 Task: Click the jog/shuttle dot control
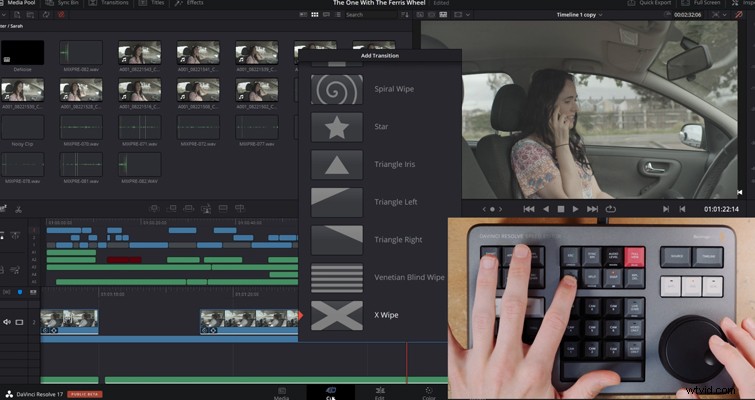coord(492,209)
